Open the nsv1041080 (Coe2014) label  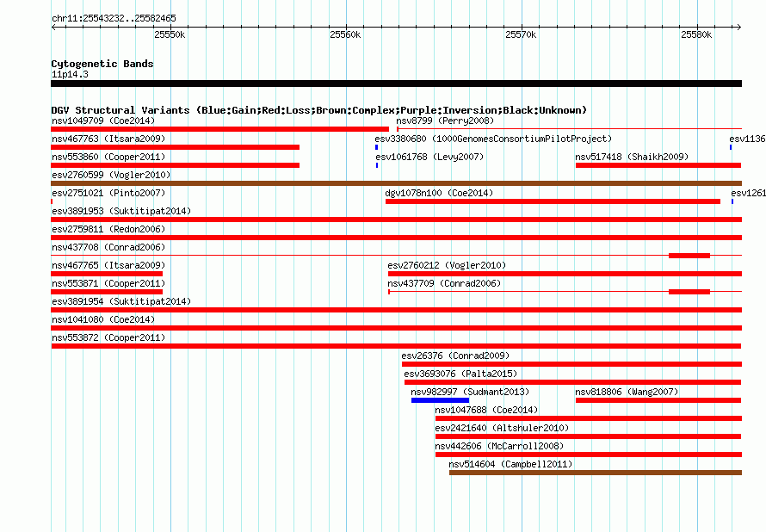(x=103, y=319)
